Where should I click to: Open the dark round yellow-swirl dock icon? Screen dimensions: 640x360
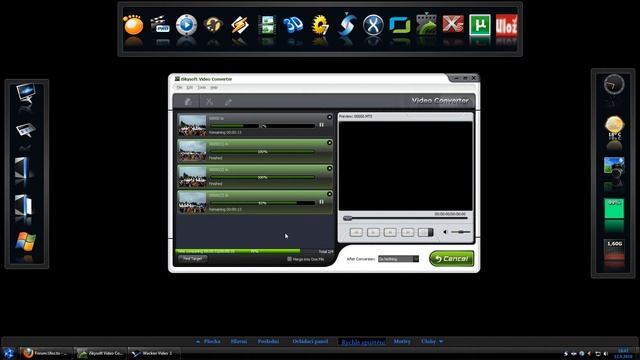pos(213,25)
